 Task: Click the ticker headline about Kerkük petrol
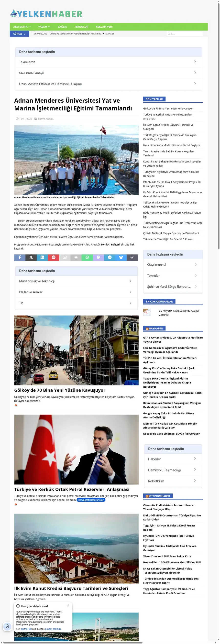[x=75, y=34]
